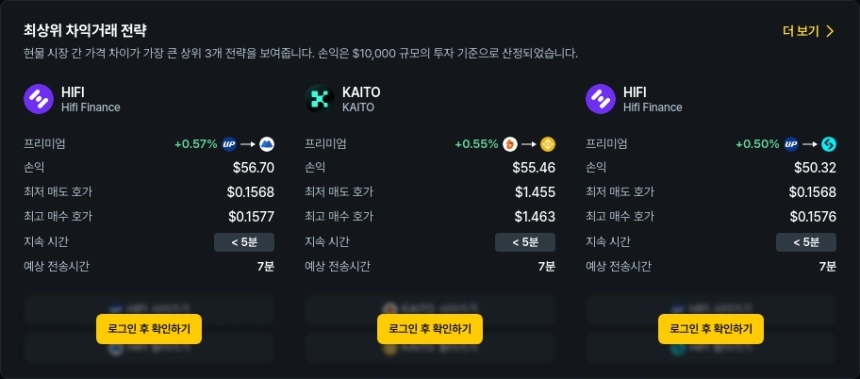Image resolution: width=860 pixels, height=379 pixels.
Task: Click the $56.70 profit value
Action: tap(253, 168)
